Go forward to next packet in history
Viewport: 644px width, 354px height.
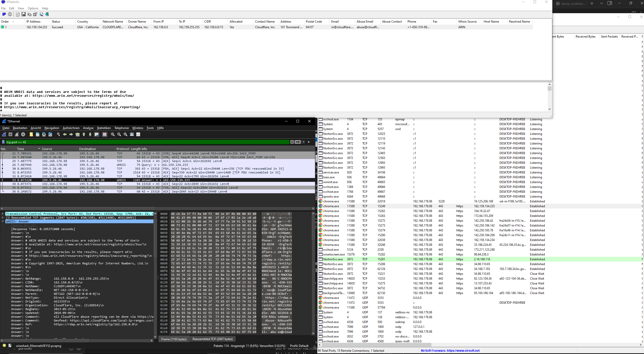[x=71, y=134]
